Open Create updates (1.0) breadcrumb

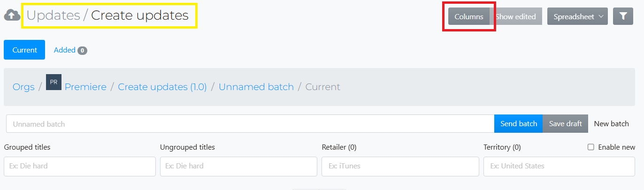pos(162,87)
